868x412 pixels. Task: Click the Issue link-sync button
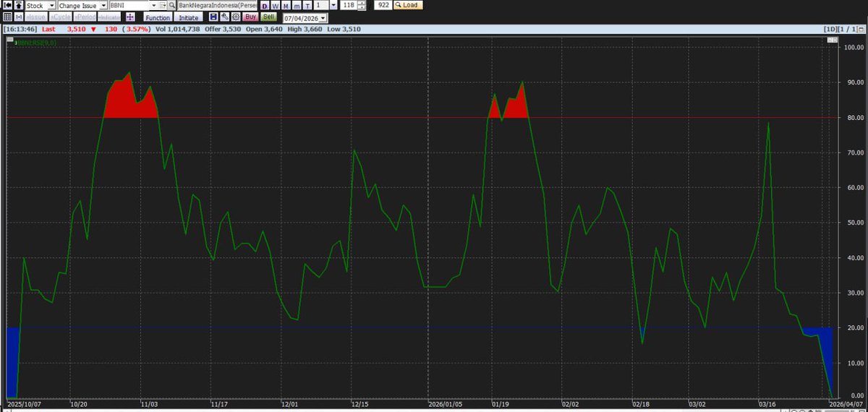point(35,17)
